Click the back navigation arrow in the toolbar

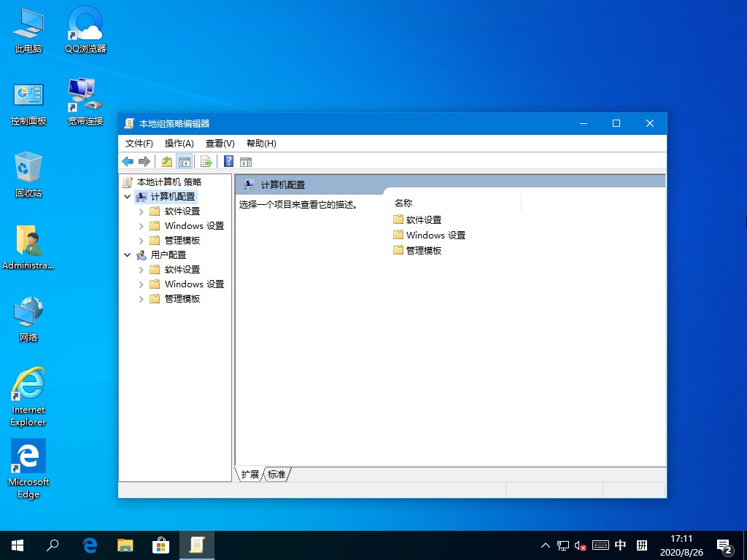(x=128, y=161)
